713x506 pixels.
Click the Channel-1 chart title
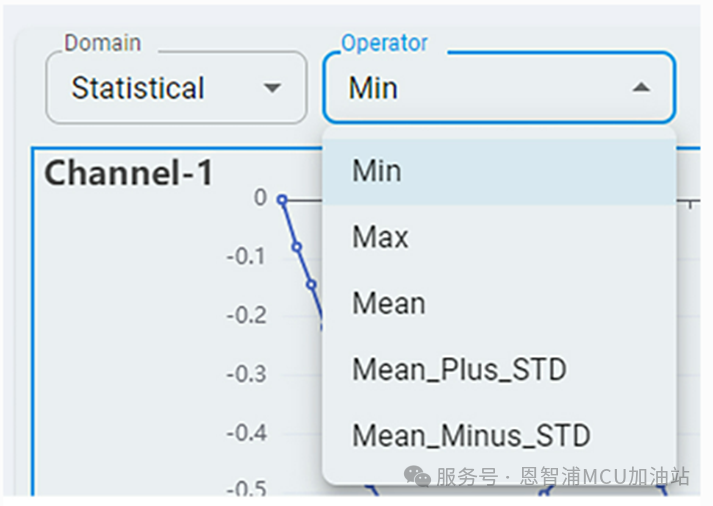129,174
